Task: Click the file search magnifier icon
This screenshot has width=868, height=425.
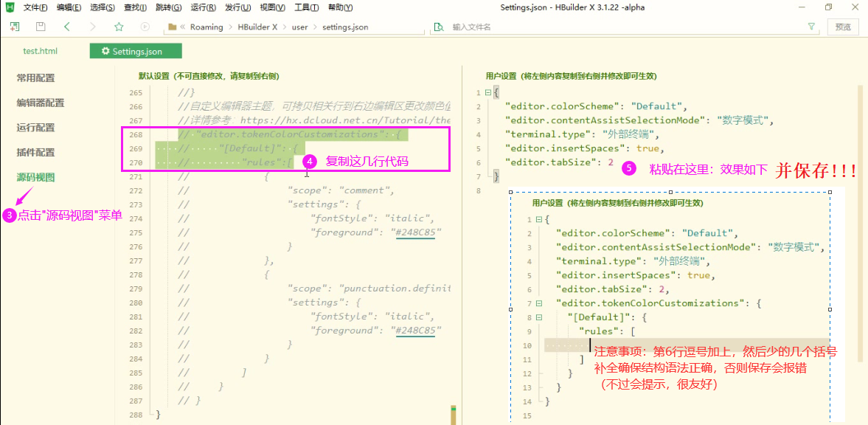Action: 439,27
